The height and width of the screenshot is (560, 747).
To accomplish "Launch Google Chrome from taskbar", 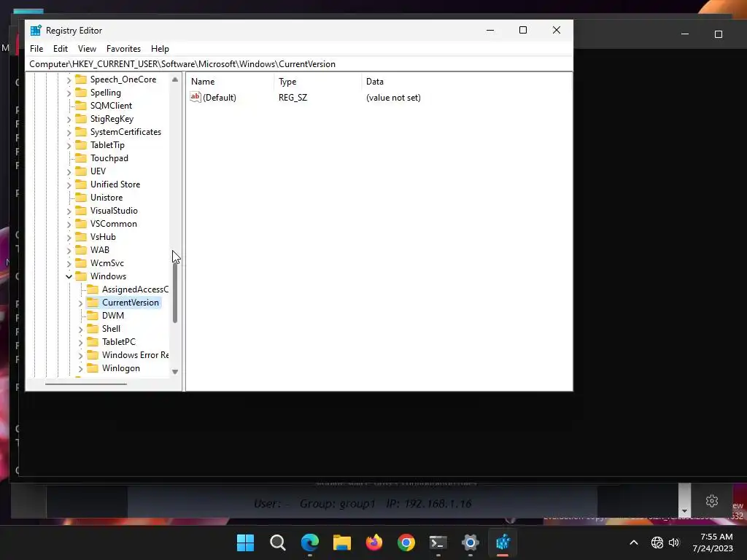I will (406, 542).
